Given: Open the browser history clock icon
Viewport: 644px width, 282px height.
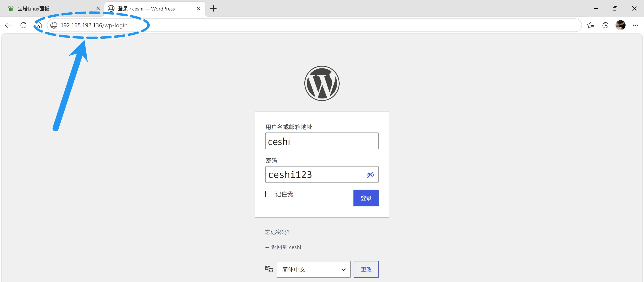Looking at the screenshot, I should [x=605, y=25].
